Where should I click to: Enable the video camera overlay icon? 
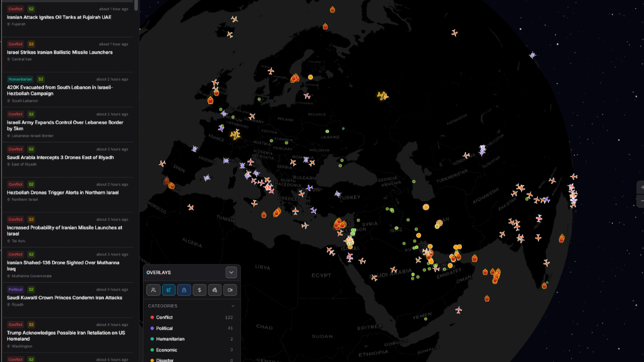coord(230,290)
